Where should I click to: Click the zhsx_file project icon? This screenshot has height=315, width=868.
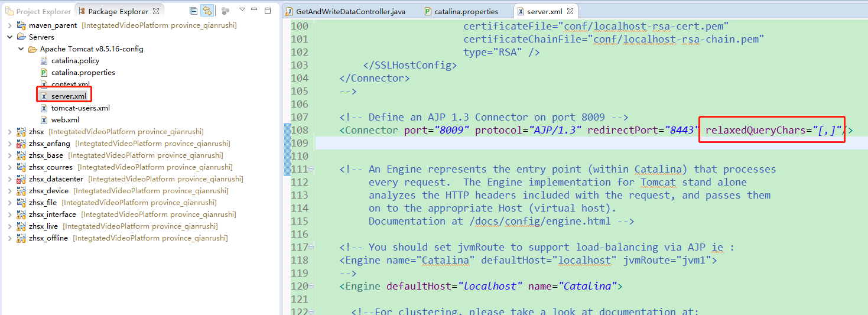point(22,202)
